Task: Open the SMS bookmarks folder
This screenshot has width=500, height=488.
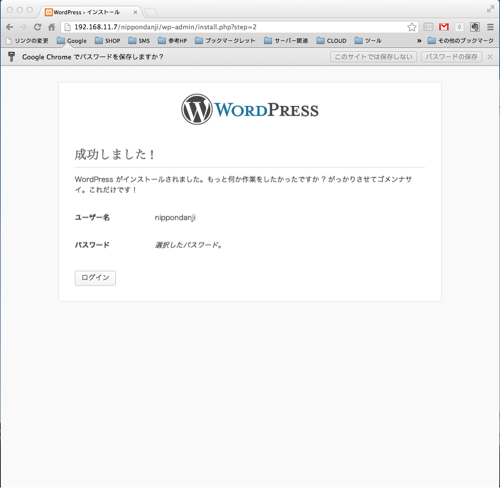Action: (139, 41)
